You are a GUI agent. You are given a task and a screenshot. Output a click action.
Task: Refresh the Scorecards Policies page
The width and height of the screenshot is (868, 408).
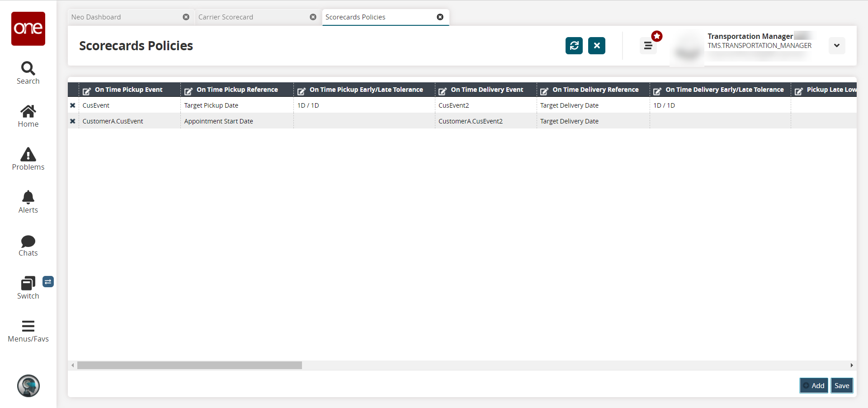574,46
